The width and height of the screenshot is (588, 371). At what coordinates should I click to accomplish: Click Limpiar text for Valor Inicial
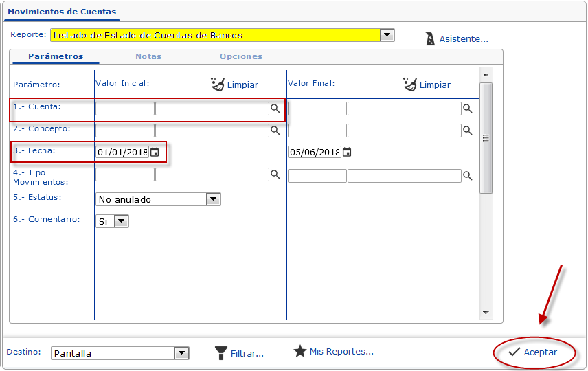(x=242, y=85)
